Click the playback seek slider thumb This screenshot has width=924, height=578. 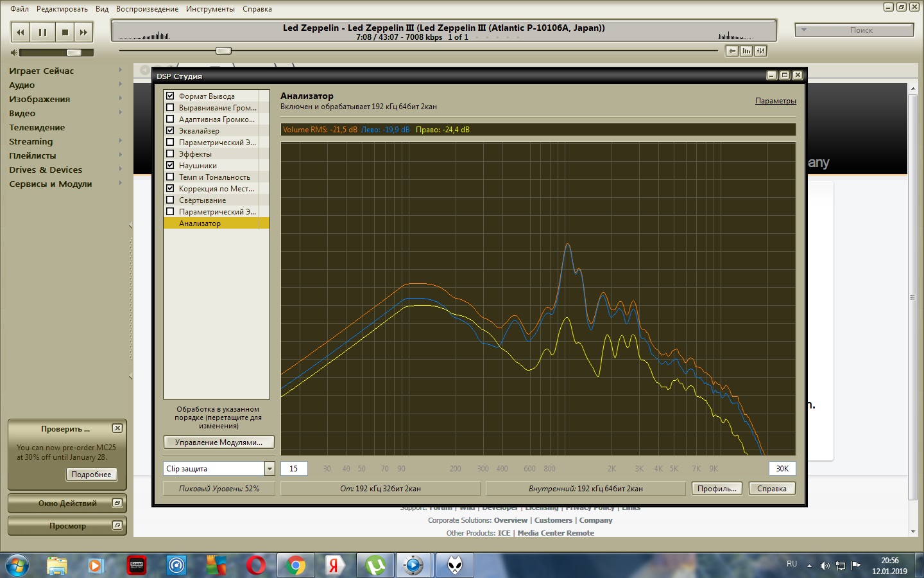click(x=223, y=51)
